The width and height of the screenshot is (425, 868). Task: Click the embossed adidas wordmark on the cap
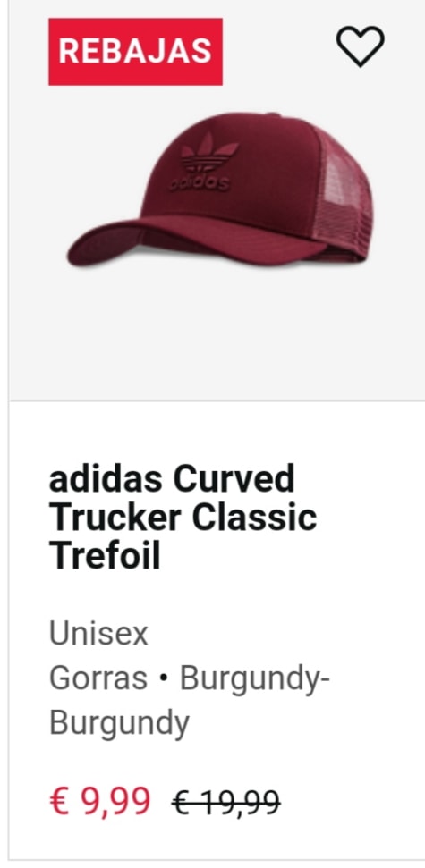click(200, 183)
